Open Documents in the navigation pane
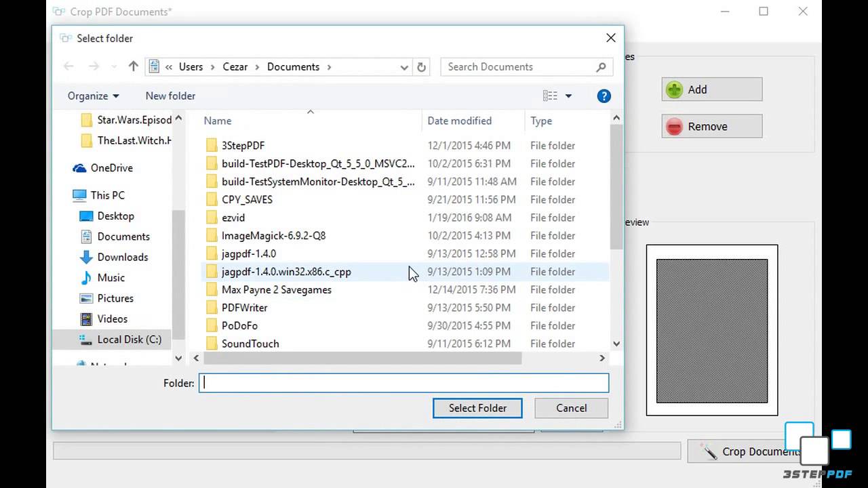Image resolution: width=868 pixels, height=488 pixels. point(123,237)
